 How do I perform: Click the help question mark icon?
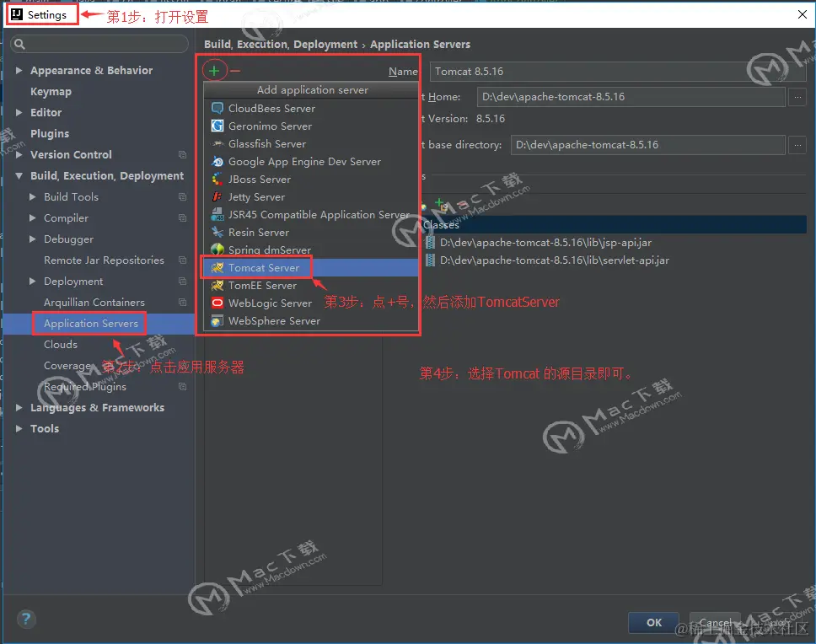point(26,619)
